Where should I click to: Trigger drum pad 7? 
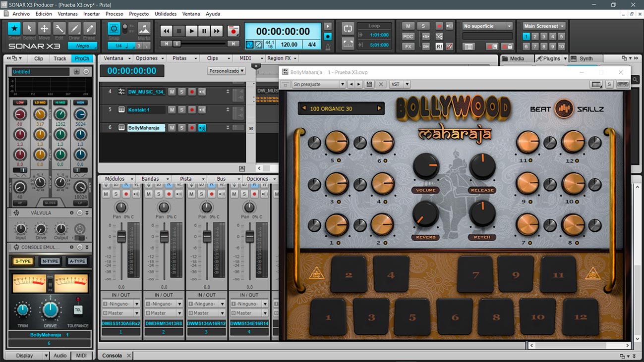click(475, 274)
